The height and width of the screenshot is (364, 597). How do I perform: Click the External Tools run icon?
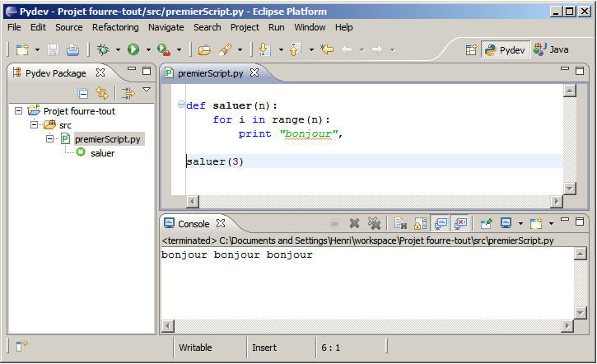coord(164,49)
